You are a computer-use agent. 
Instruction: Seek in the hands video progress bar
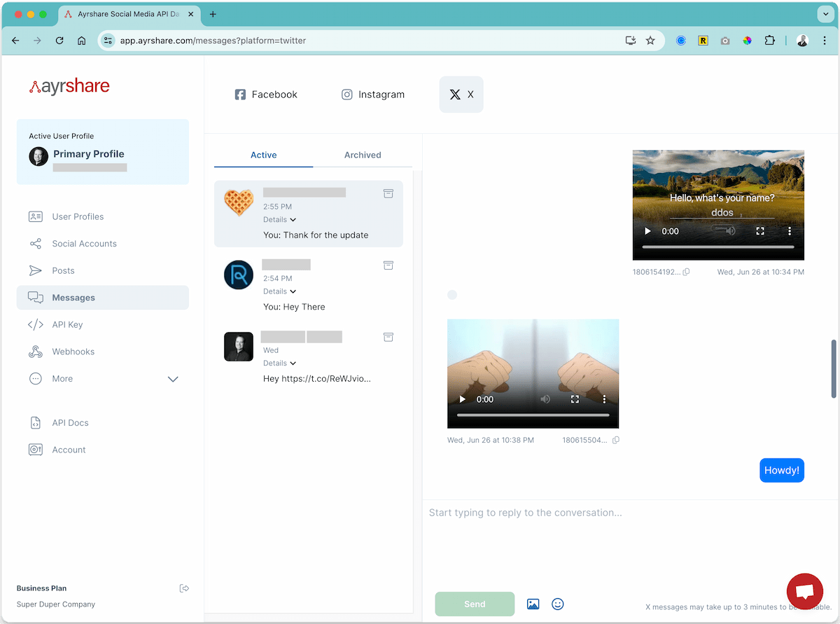[533, 415]
